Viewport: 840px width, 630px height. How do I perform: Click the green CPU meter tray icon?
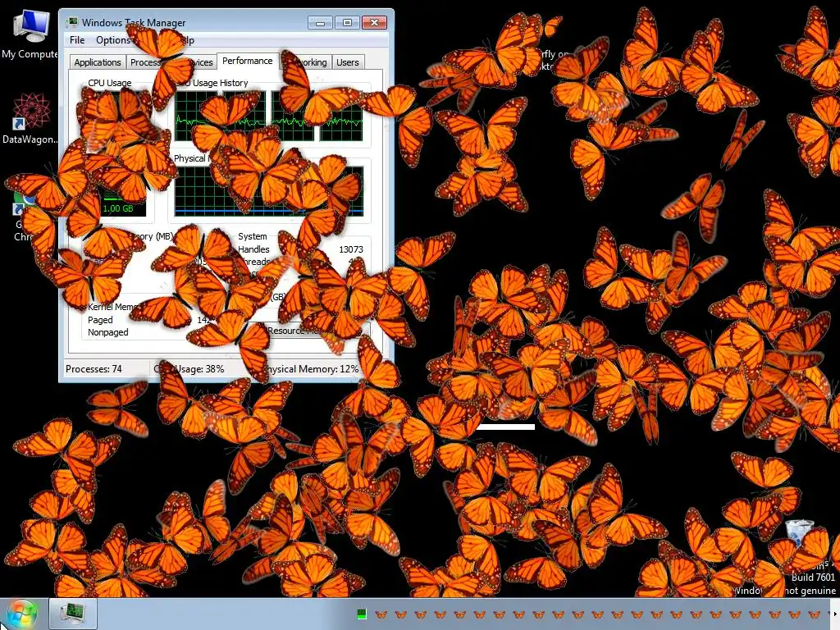pos(362,614)
